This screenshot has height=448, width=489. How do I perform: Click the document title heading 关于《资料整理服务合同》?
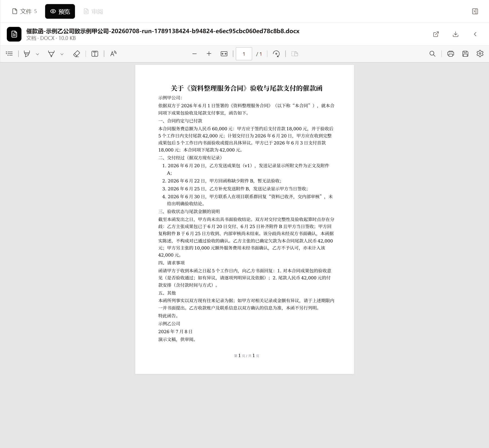tap(246, 88)
